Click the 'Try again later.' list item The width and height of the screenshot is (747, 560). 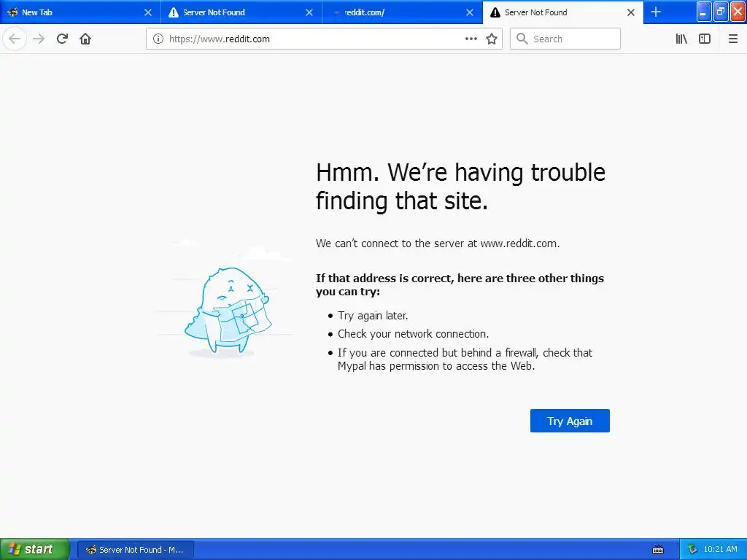pos(373,316)
